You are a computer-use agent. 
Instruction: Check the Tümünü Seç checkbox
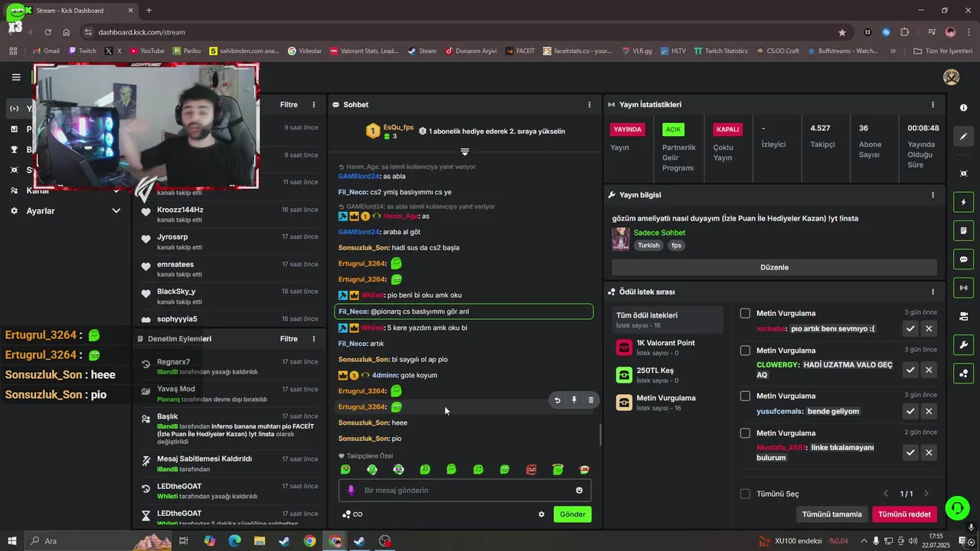tap(745, 494)
